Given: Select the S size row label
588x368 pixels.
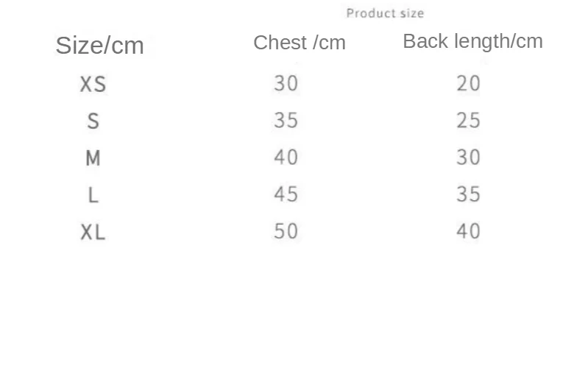Looking at the screenshot, I should [93, 121].
